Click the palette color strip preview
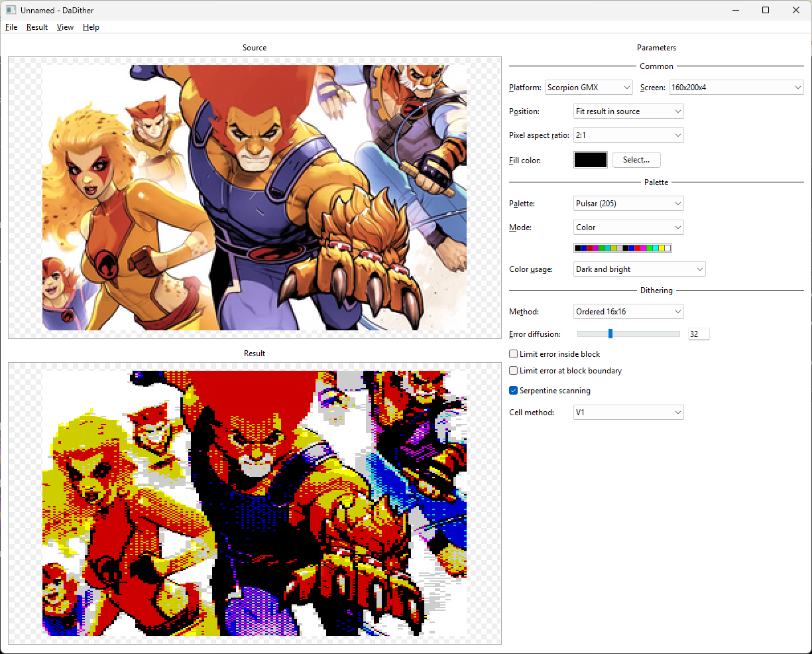This screenshot has width=812, height=654. click(622, 248)
